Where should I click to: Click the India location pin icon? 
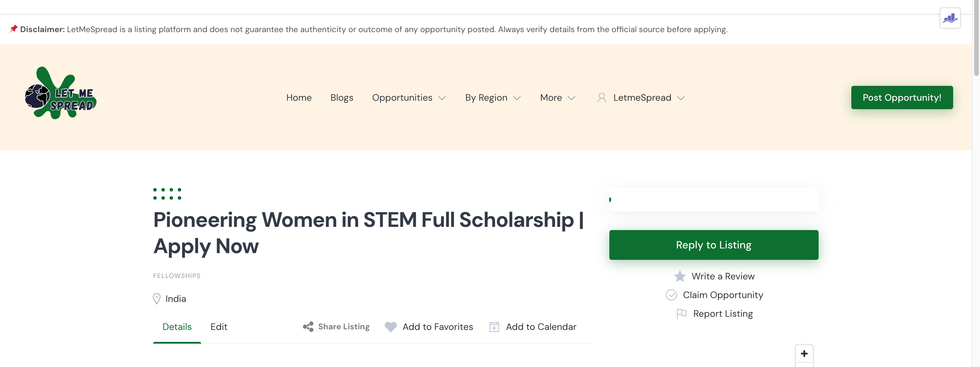(156, 299)
